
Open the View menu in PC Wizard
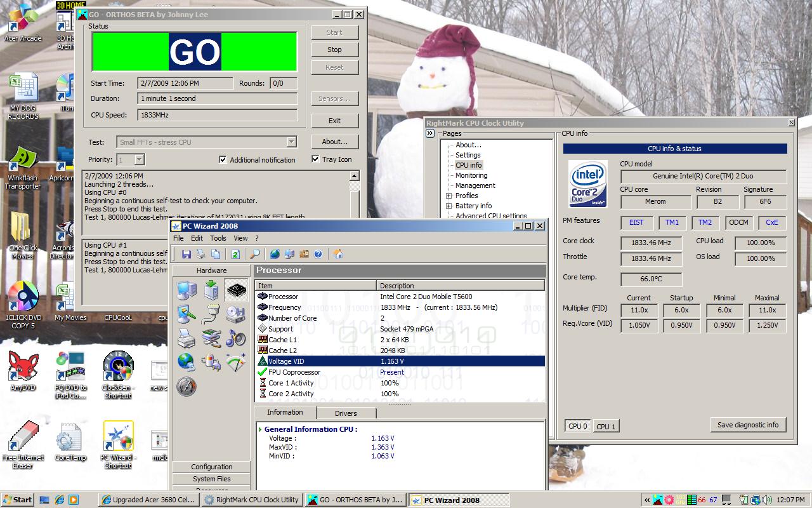(x=240, y=238)
